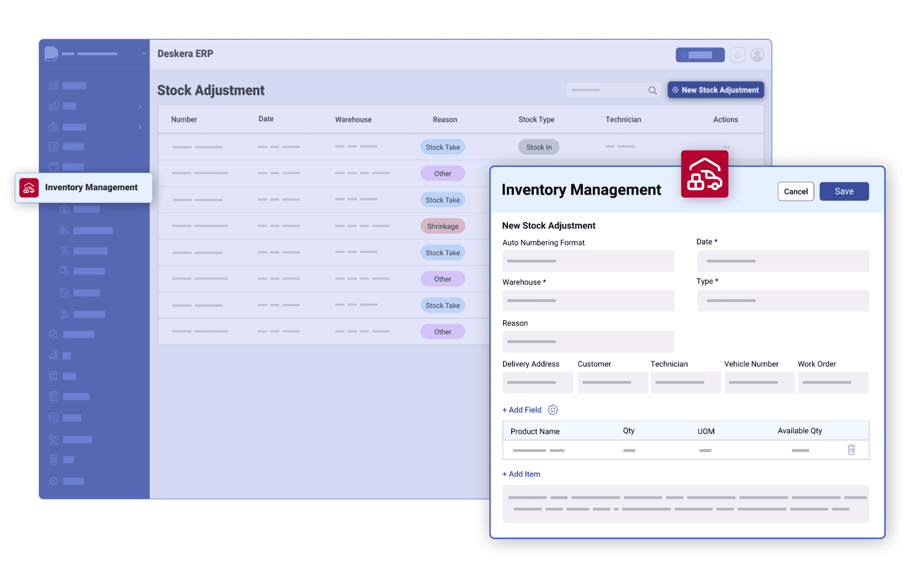
Task: Open the warehouse icon submenu item
Action: [x=64, y=209]
